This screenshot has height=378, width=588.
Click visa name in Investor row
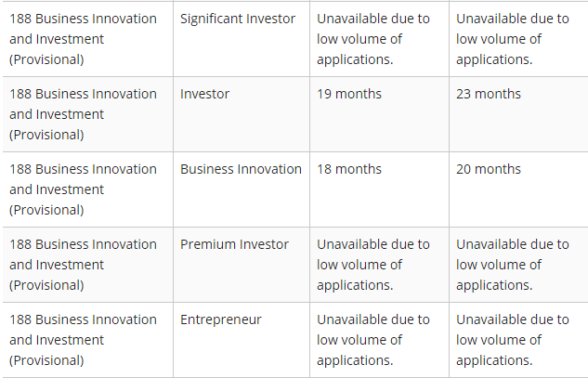pyautogui.click(x=83, y=114)
